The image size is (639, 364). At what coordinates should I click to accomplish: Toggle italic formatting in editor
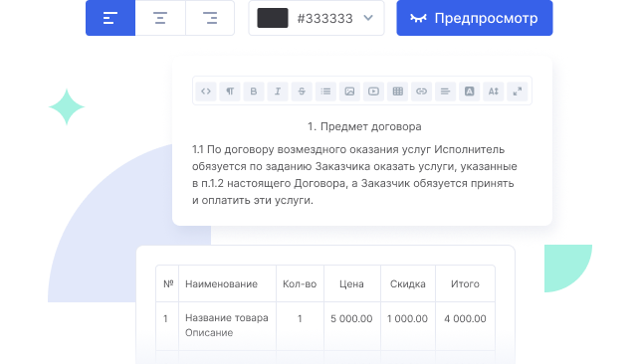pyautogui.click(x=278, y=91)
